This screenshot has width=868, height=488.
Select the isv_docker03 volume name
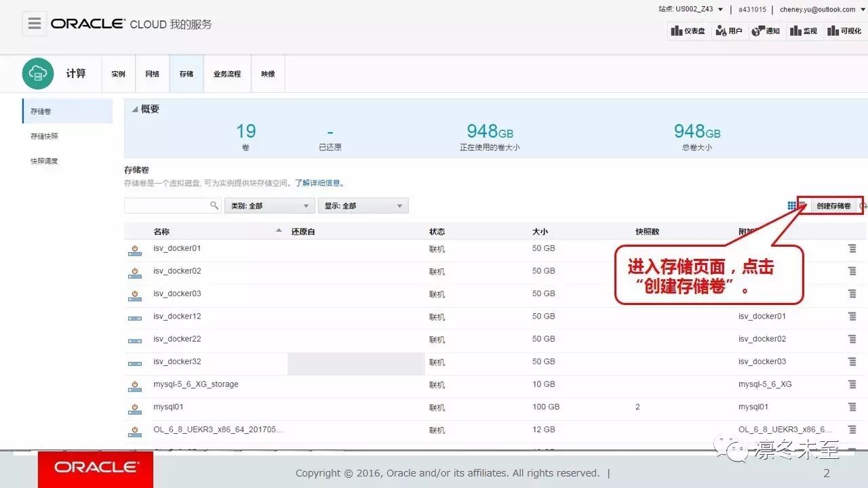[x=177, y=293]
